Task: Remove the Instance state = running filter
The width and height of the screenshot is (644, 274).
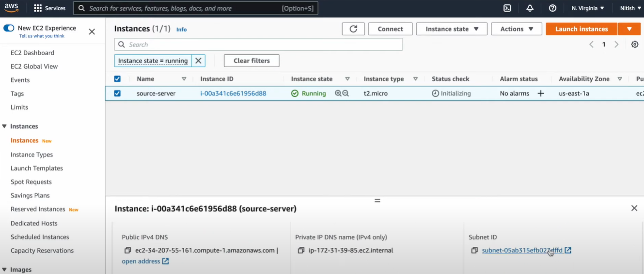Action: tap(198, 61)
